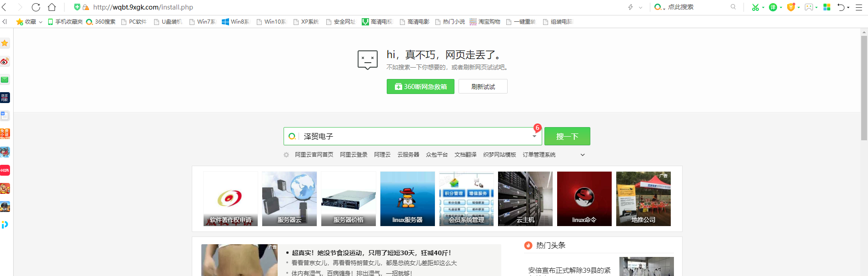Click in the 泽贸电子 search field

[x=414, y=136]
